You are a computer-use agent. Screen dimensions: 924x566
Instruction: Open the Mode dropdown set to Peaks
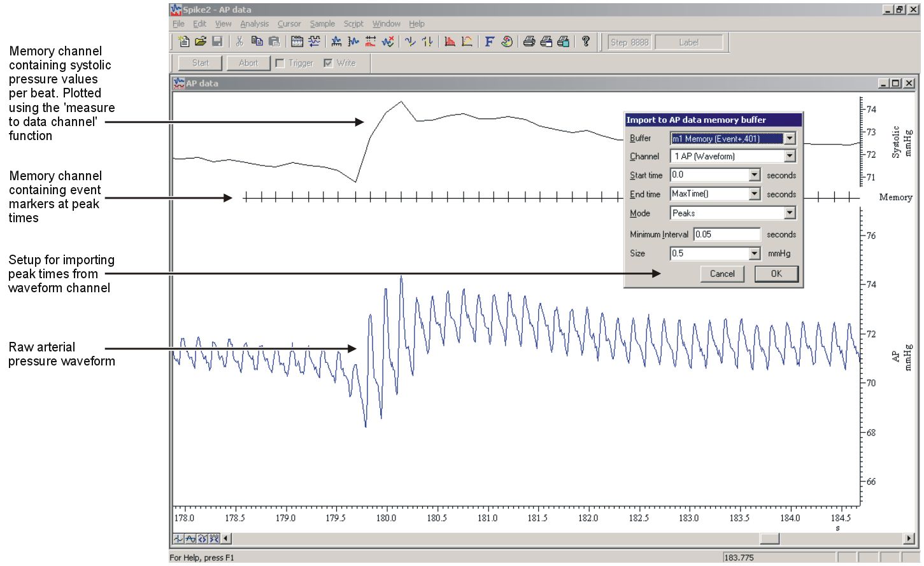click(790, 213)
